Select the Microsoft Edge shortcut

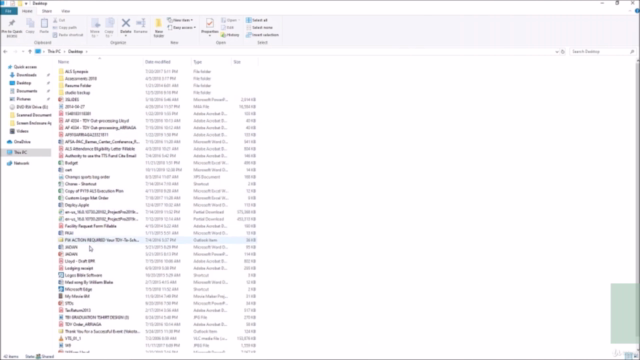point(78,289)
